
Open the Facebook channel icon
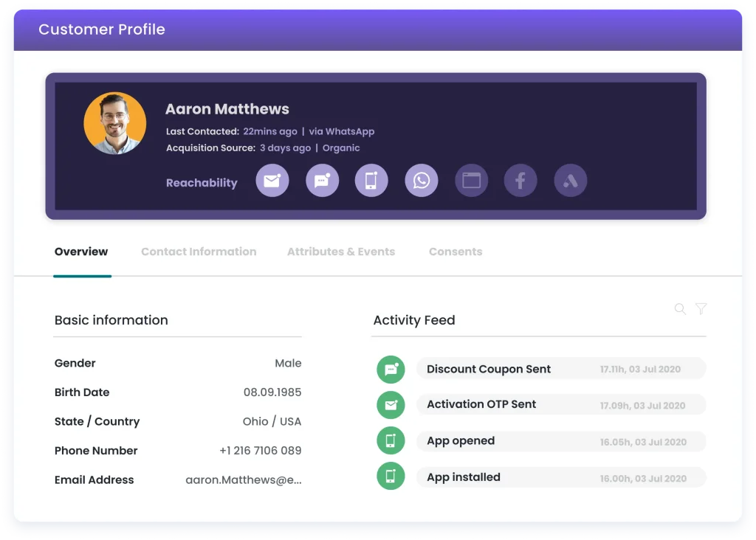520,180
